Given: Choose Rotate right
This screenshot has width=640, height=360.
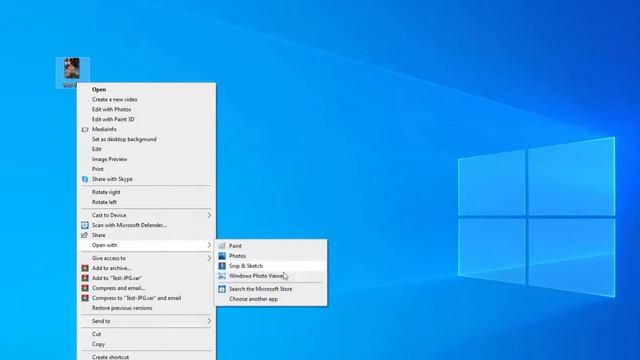Looking at the screenshot, I should coord(146,192).
